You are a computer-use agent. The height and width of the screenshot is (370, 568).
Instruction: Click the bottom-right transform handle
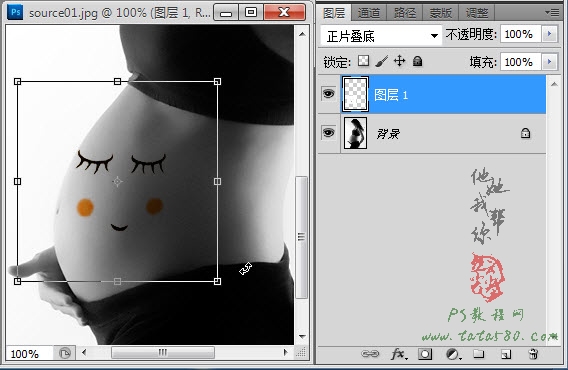[217, 281]
